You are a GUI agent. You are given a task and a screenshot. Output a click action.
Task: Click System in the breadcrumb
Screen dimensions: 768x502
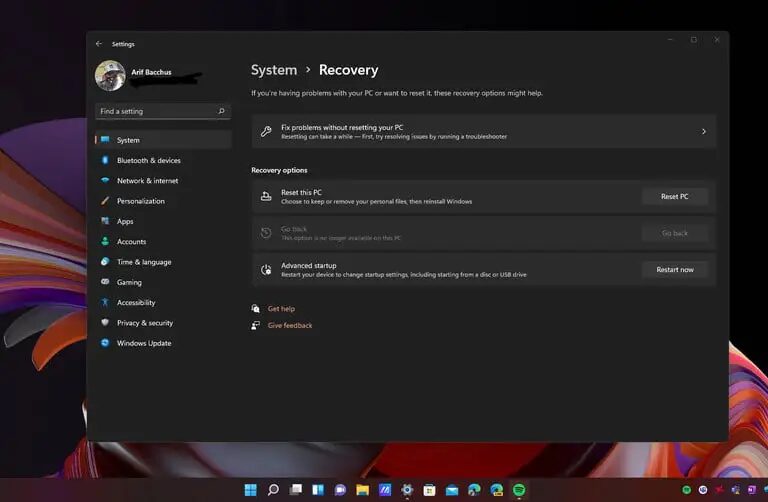point(274,70)
